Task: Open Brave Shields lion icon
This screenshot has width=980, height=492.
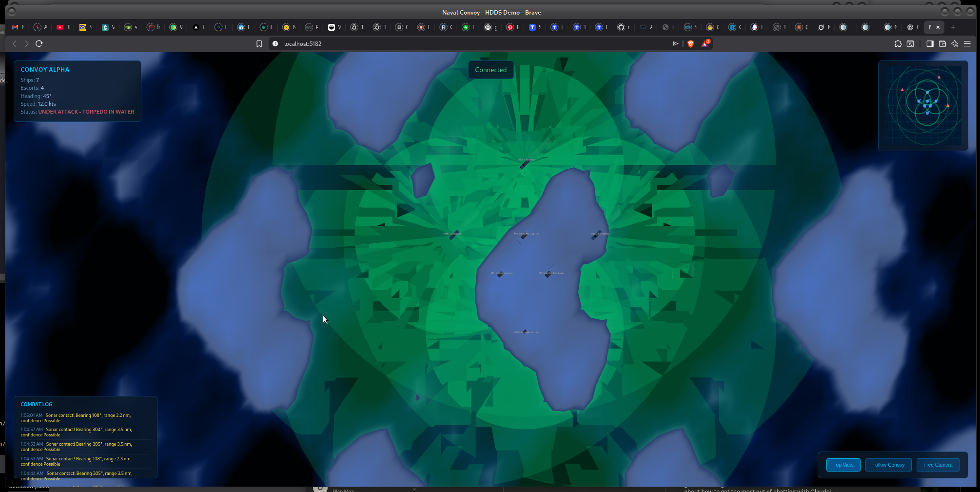Action: (690, 44)
